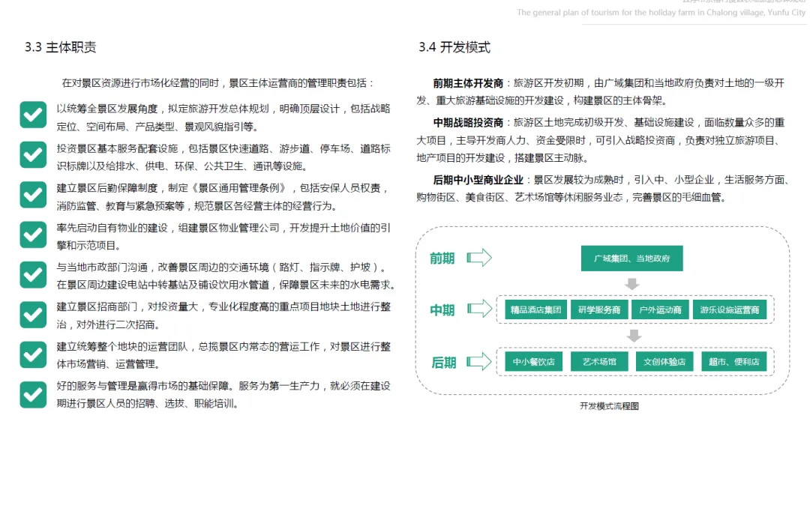This screenshot has width=810, height=532.
Task: Click the checkmark beside 以统筹全景区发展角度
Action: [33, 115]
